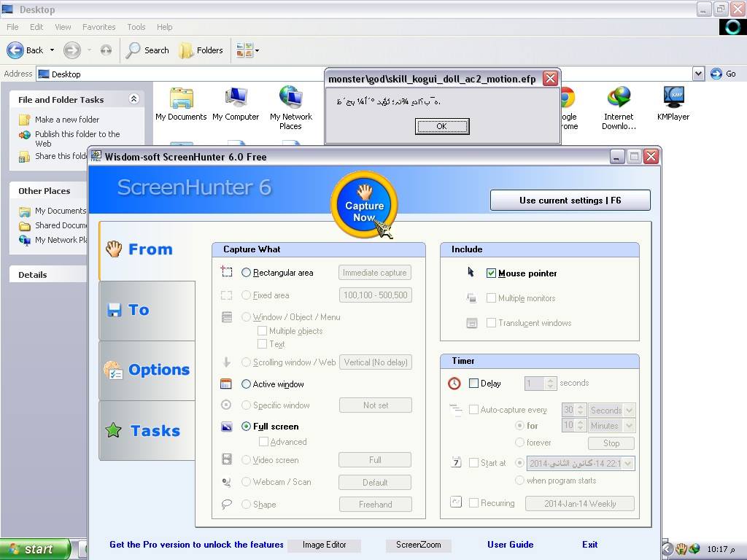The height and width of the screenshot is (560, 747).
Task: Click the Exit link in ScreenHunter
Action: tap(589, 544)
